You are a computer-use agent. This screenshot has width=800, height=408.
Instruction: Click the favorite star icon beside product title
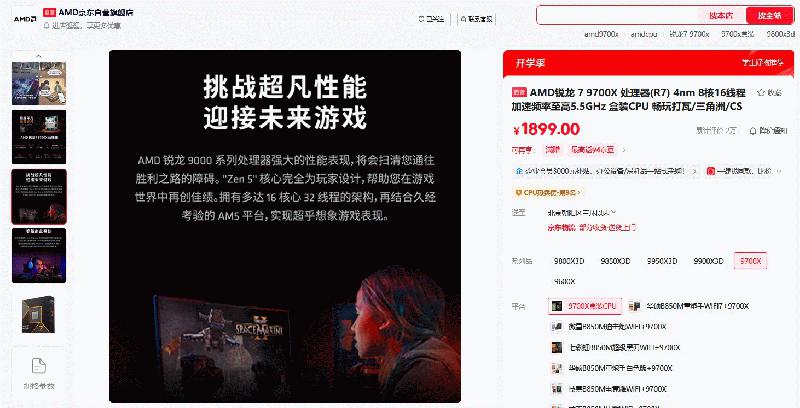[x=761, y=92]
